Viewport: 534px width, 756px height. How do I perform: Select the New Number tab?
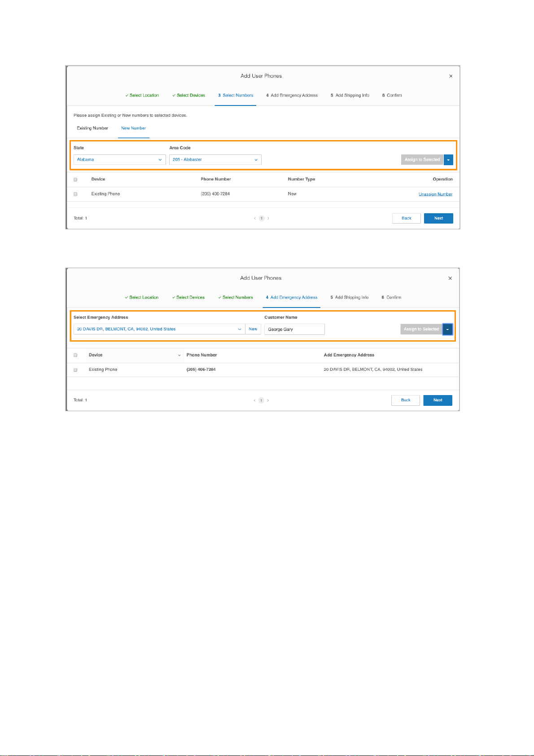point(133,128)
